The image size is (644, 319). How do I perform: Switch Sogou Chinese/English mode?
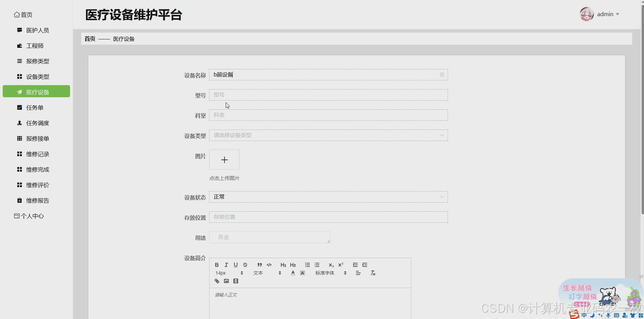click(x=584, y=315)
